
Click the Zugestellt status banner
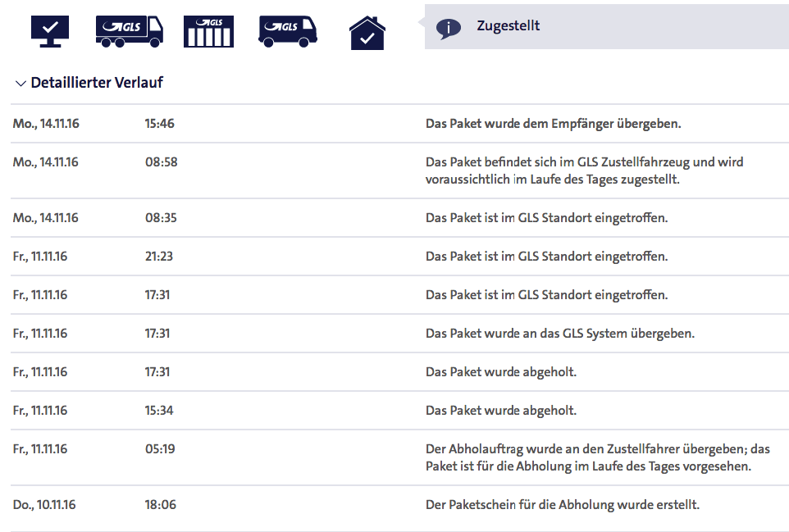pos(607,27)
